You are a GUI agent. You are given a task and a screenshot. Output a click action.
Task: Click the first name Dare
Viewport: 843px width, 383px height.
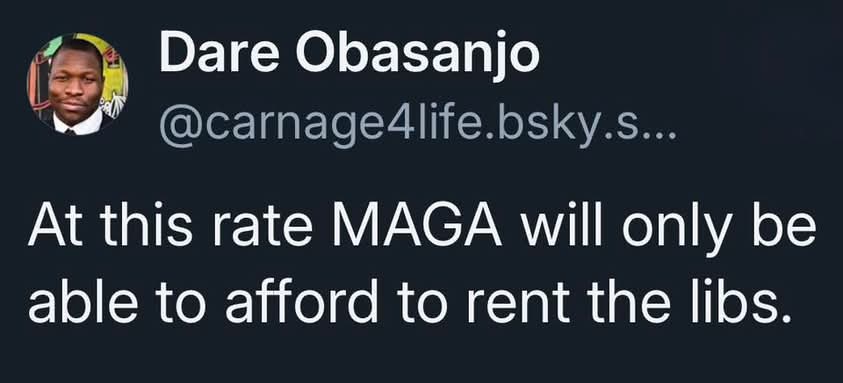coord(219,55)
